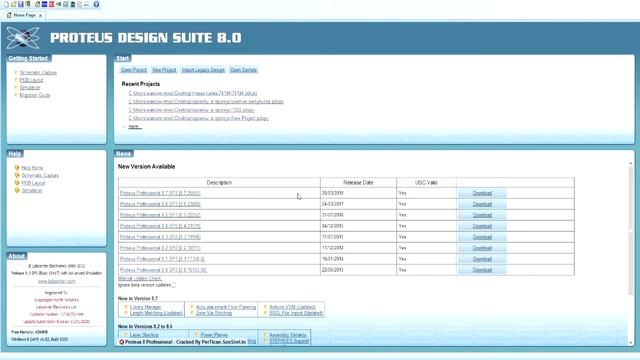Launch the 3D Visualizer toolbar icon
Image resolution: width=640 pixels, height=360 pixels.
(58, 4)
